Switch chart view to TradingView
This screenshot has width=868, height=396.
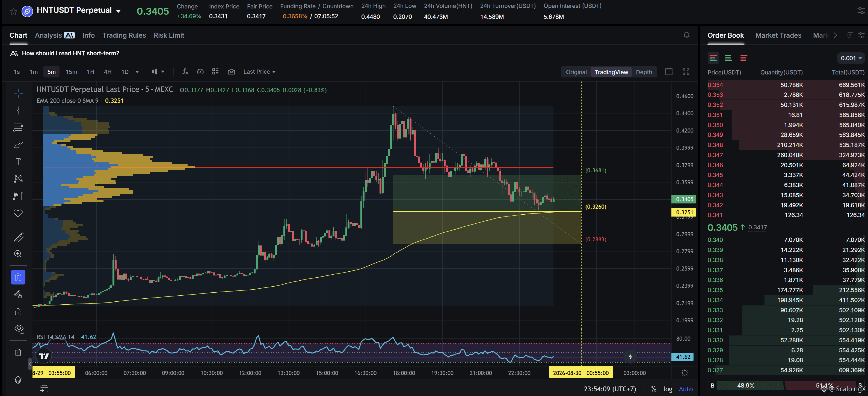611,72
